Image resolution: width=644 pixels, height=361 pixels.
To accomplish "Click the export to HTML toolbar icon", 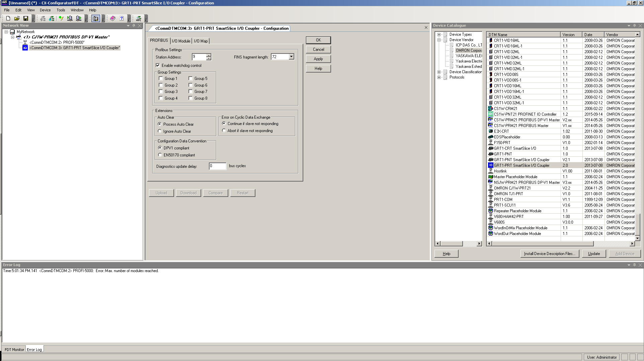I will 138,18.
